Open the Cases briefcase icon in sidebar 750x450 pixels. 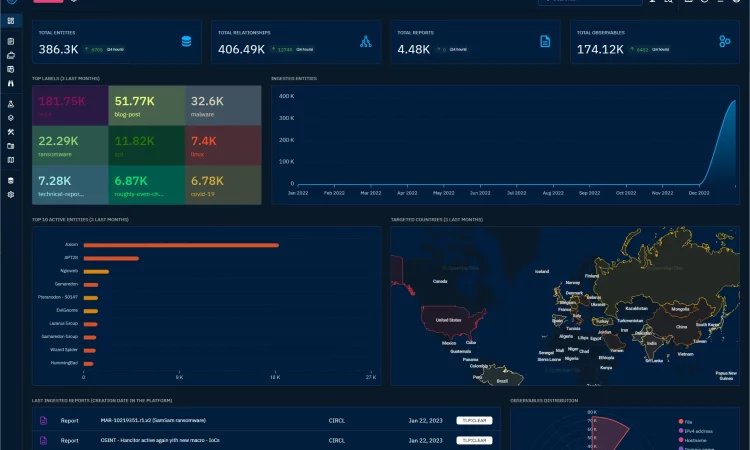tap(11, 55)
